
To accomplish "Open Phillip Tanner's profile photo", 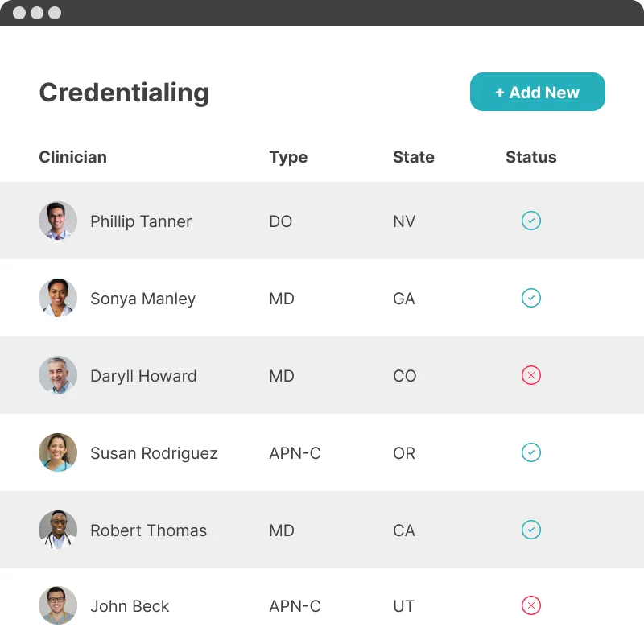I will coord(58,221).
